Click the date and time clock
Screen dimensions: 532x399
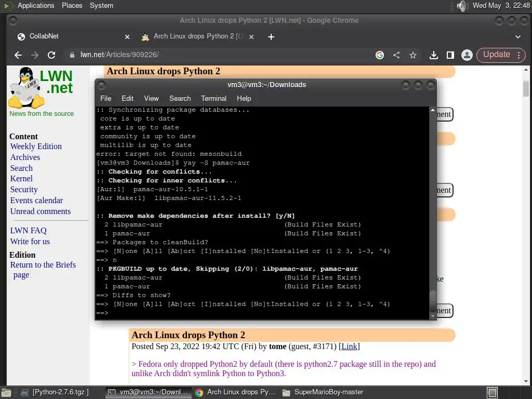pos(501,5)
